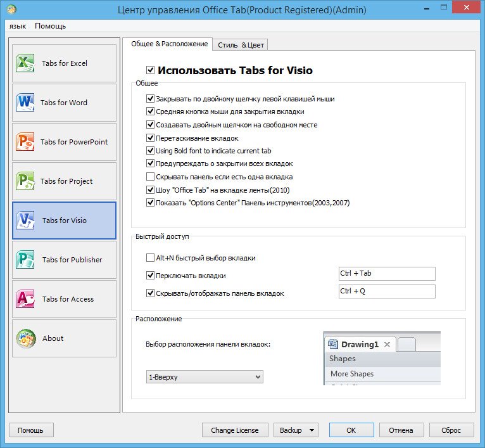Viewport: 485px width, 448px height.
Task: Click the blank new tab in preview
Action: point(406,345)
